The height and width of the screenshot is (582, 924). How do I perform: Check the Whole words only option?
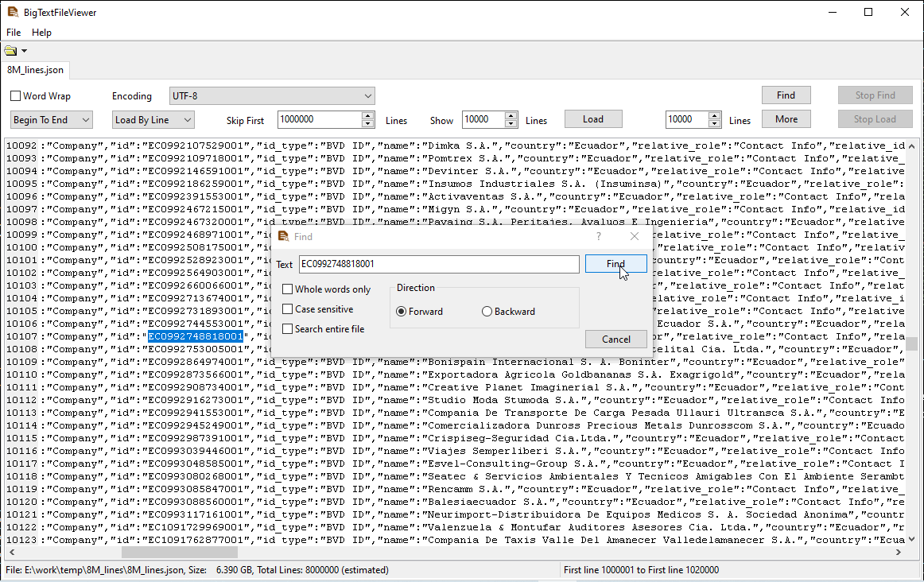tap(288, 289)
